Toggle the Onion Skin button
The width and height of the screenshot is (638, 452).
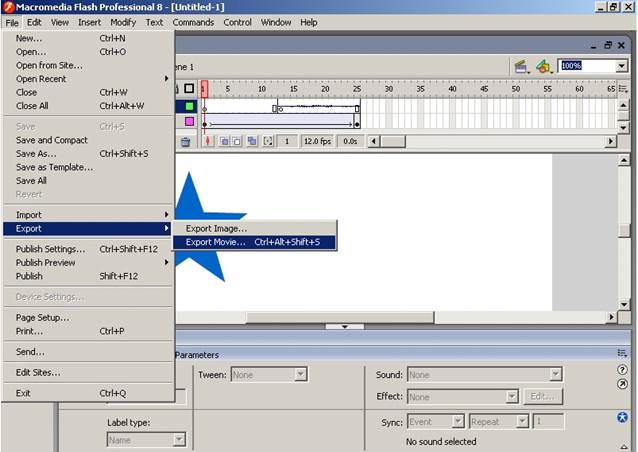[224, 141]
